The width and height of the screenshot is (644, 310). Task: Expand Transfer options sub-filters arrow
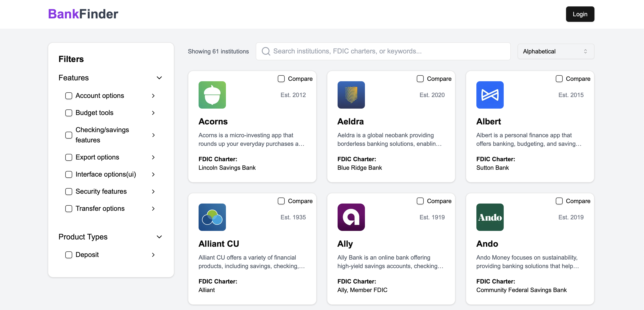(153, 209)
